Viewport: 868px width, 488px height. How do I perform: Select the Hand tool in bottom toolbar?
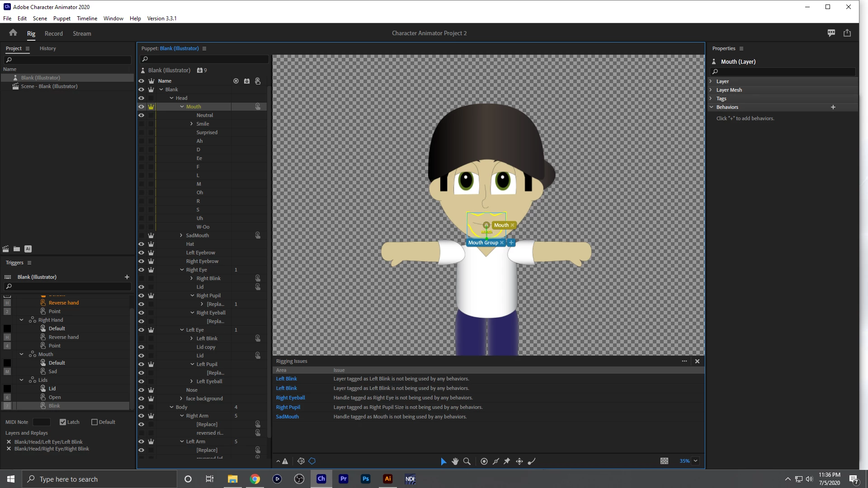(455, 461)
